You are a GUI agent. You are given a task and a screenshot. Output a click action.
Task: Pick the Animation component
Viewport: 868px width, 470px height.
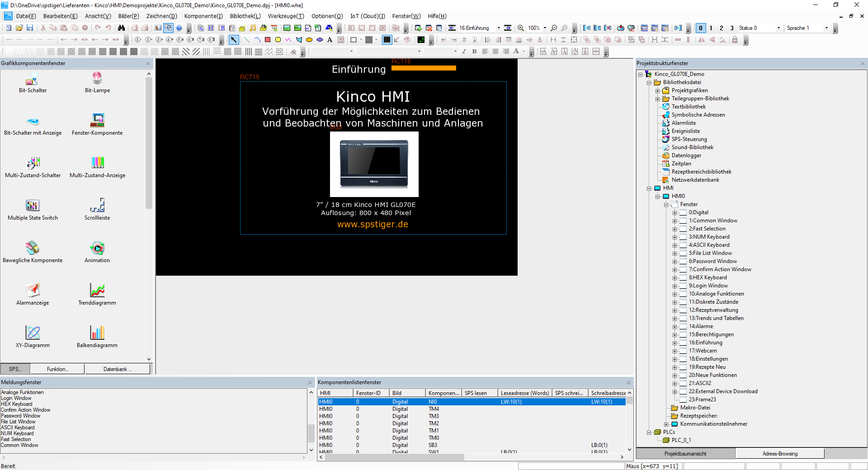pos(97,253)
